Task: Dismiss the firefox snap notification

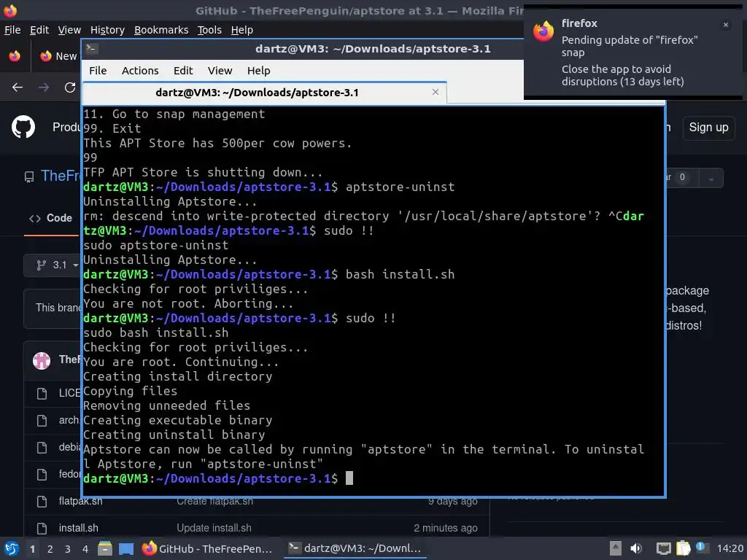Action: tap(726, 25)
